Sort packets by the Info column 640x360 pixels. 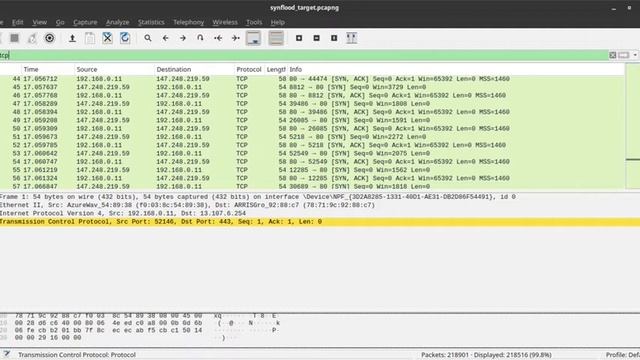tap(456, 69)
